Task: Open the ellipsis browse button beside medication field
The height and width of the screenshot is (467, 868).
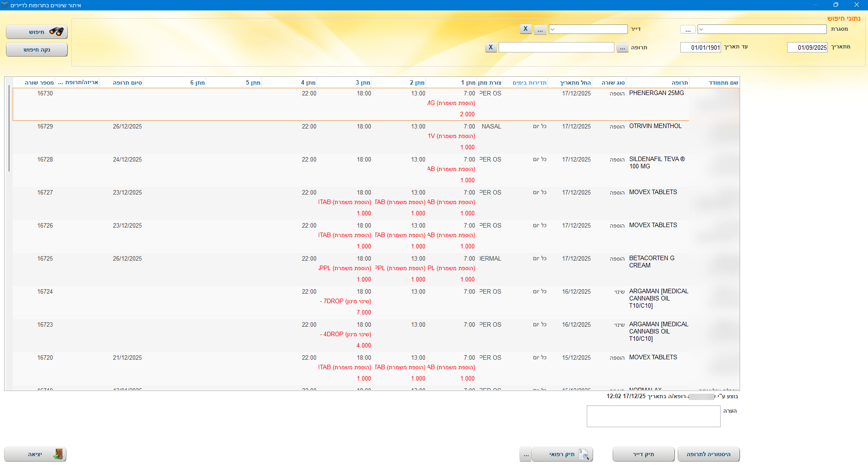Action: [623, 48]
